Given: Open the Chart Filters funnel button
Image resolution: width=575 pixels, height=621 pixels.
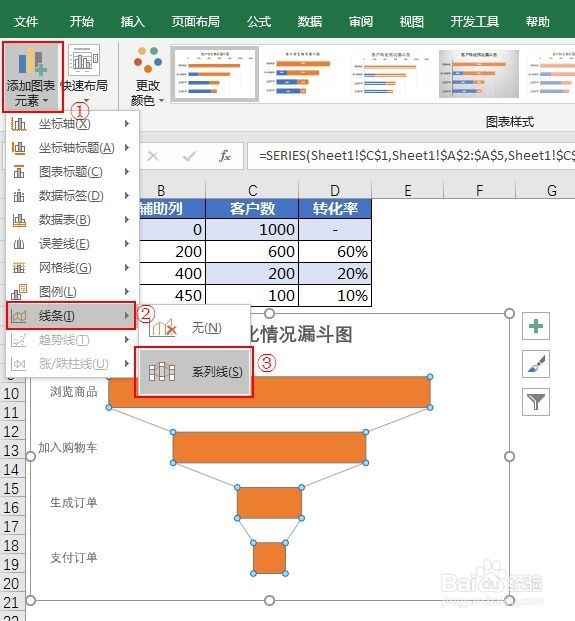Looking at the screenshot, I should click(x=536, y=402).
